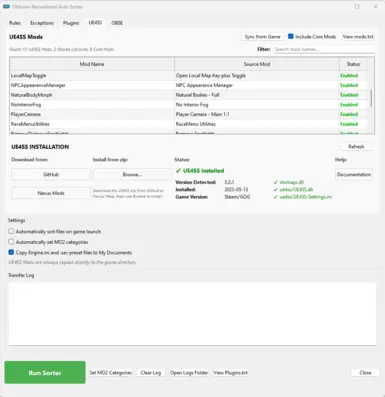Screen dimensions: 385x397
Task: Switch to the OBSE tab
Action: pyautogui.click(x=117, y=23)
